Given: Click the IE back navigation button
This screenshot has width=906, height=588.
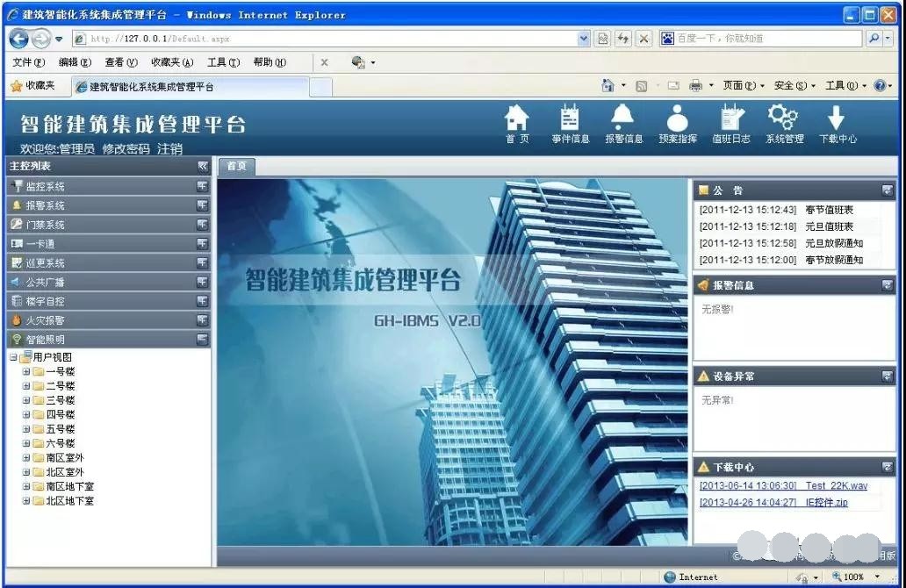Looking at the screenshot, I should coord(19,39).
